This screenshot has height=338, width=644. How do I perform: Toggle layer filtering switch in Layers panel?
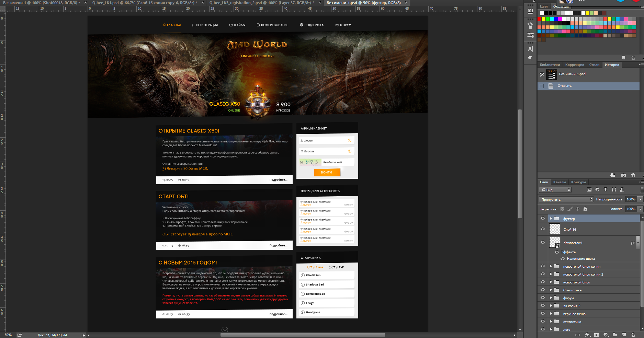point(642,189)
